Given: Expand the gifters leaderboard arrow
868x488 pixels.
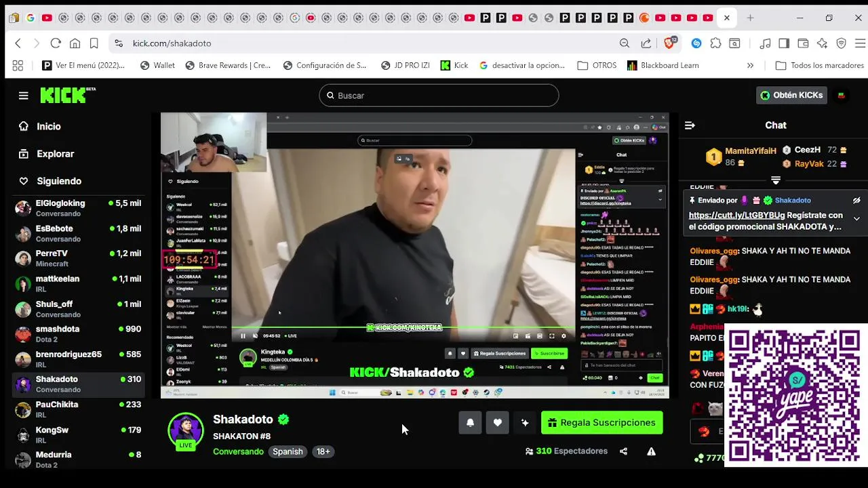Looking at the screenshot, I should [x=776, y=180].
